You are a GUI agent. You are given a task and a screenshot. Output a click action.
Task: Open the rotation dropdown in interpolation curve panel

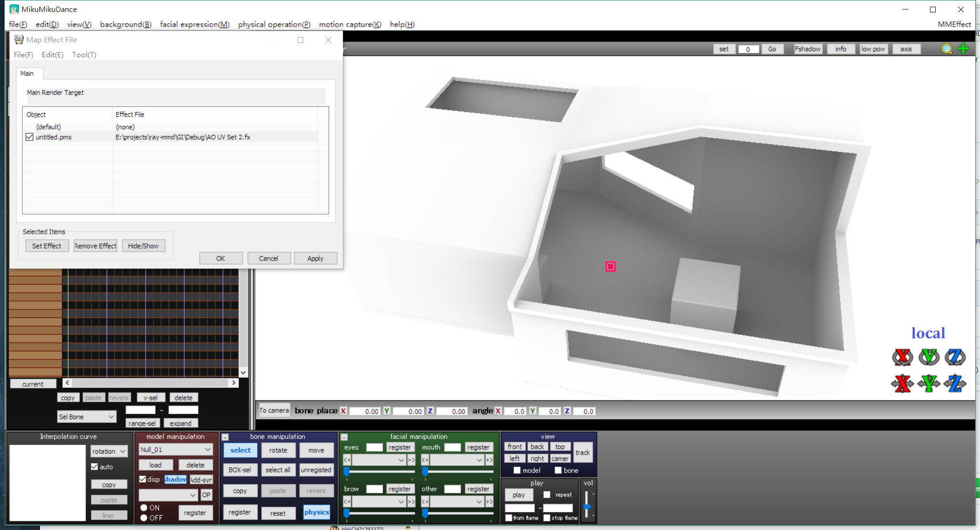(109, 451)
